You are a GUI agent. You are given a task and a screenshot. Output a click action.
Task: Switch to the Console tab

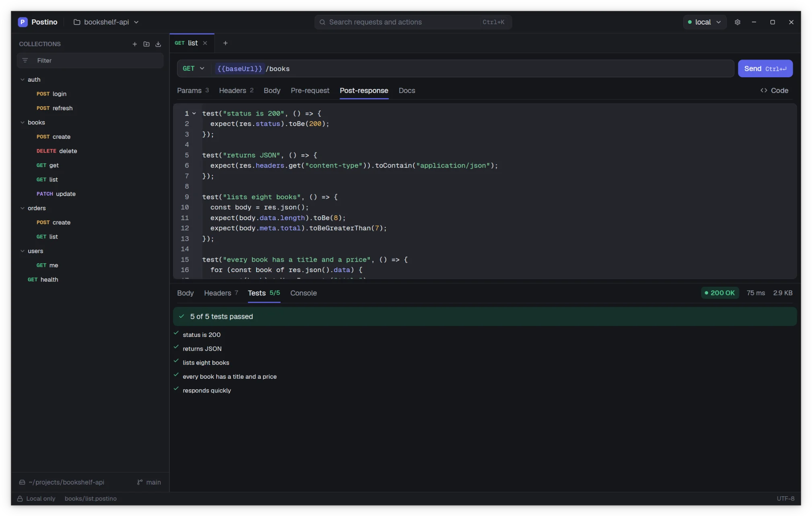pyautogui.click(x=303, y=293)
